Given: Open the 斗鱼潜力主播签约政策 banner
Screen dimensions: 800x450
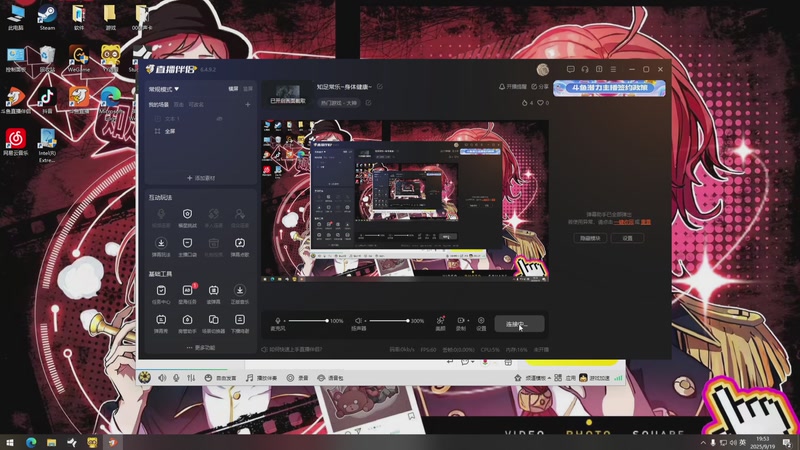Looking at the screenshot, I should [609, 88].
